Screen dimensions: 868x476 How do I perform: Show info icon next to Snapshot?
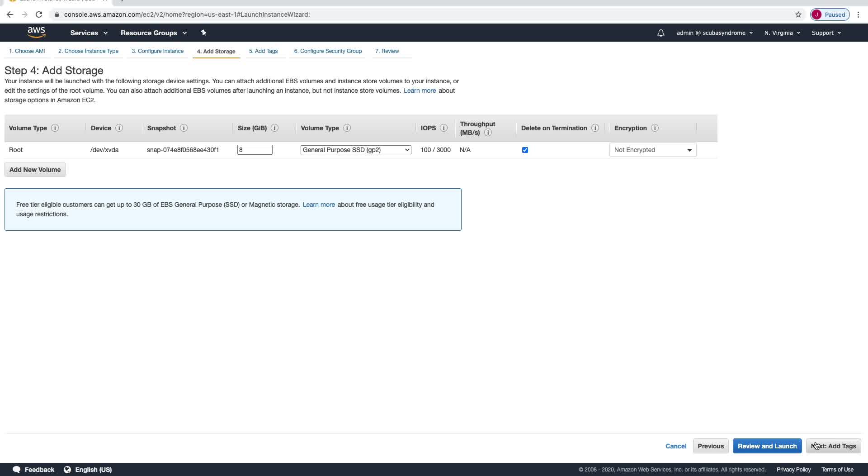pyautogui.click(x=184, y=128)
